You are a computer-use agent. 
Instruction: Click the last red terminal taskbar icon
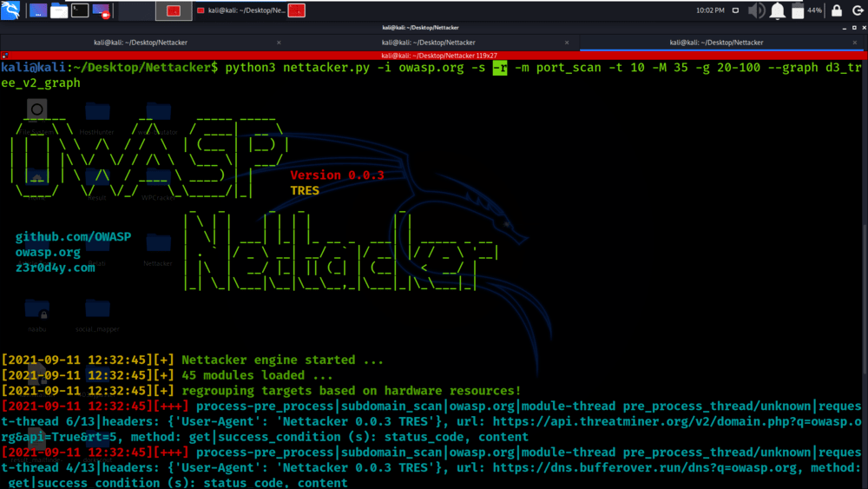point(297,10)
